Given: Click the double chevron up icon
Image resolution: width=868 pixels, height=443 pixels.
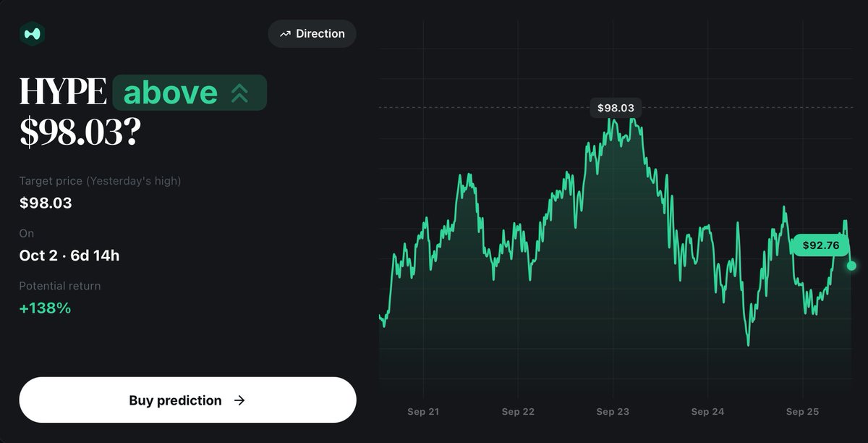Looking at the screenshot, I should (239, 93).
